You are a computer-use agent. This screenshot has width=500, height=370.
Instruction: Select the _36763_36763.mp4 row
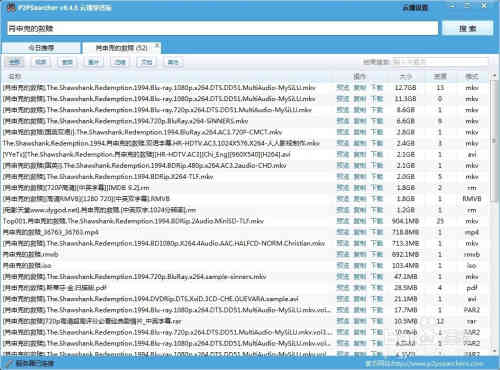tap(246, 232)
